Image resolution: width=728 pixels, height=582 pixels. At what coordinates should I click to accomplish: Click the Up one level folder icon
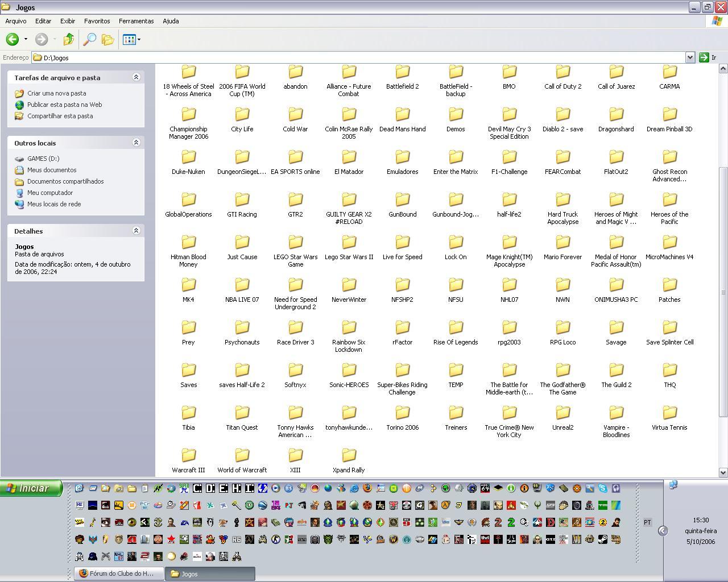point(69,39)
